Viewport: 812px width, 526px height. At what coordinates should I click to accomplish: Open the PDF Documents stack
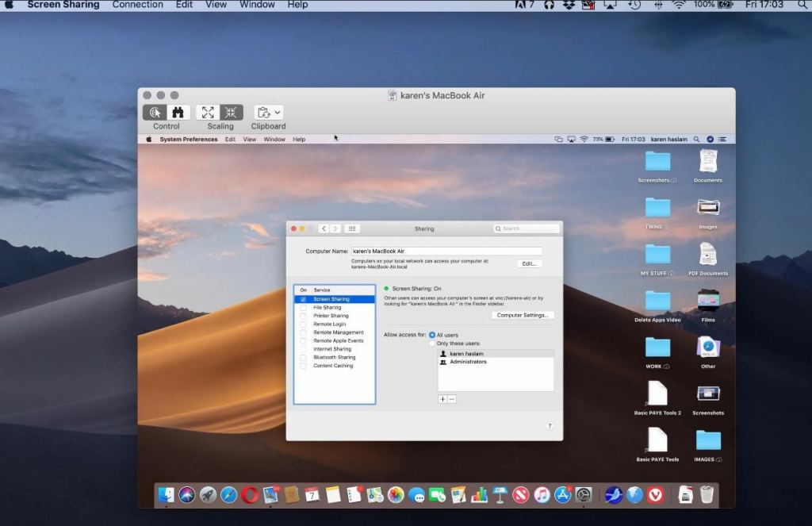[x=708, y=259]
